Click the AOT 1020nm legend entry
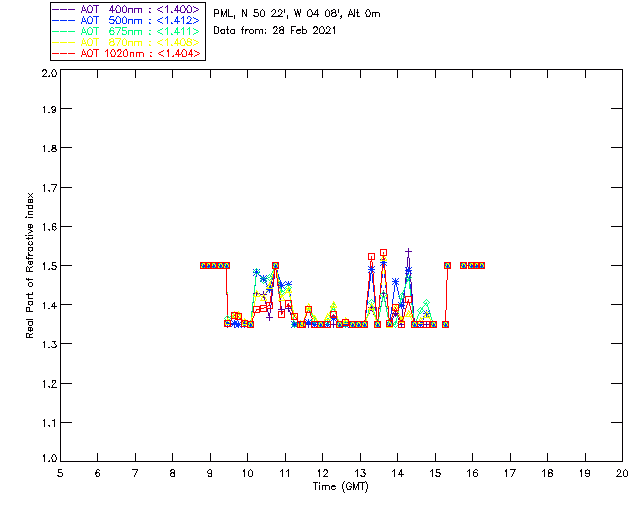Viewport: 640px width, 512px height. tap(127, 53)
